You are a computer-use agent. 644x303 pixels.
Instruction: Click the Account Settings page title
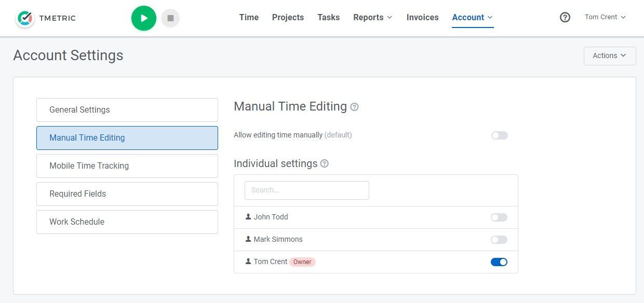point(68,55)
